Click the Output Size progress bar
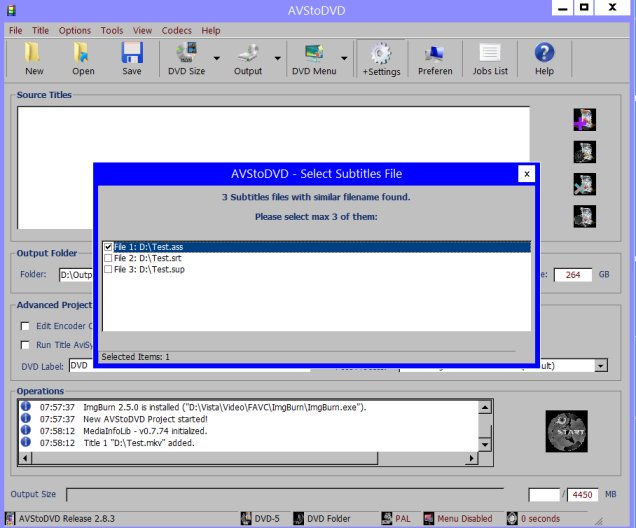The height and width of the screenshot is (528, 636). pyautogui.click(x=285, y=495)
